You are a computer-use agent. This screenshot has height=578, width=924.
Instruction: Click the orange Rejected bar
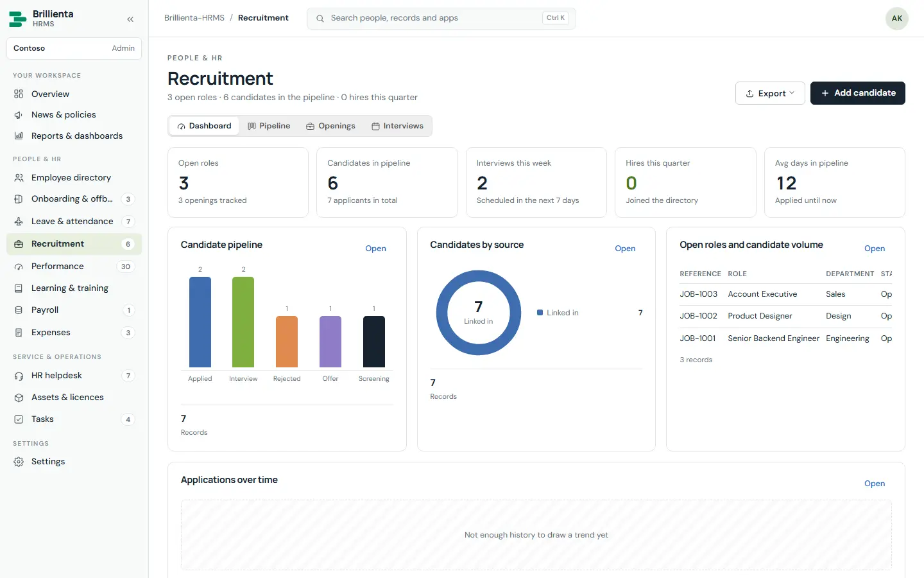[x=287, y=342]
